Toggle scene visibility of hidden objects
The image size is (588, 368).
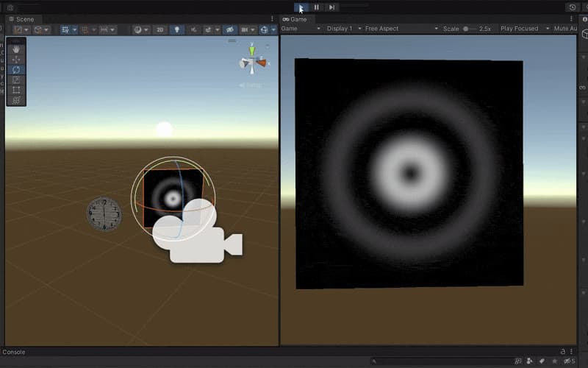(x=229, y=29)
